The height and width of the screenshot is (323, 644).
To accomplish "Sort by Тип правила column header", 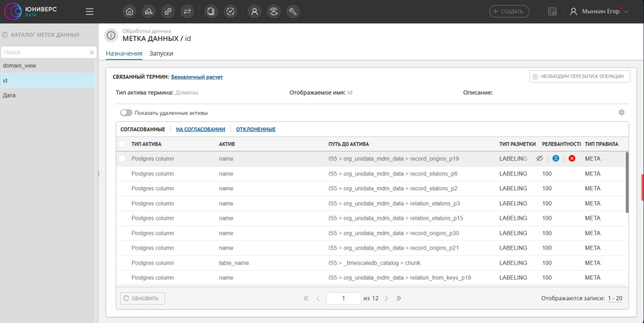I will pyautogui.click(x=601, y=144).
